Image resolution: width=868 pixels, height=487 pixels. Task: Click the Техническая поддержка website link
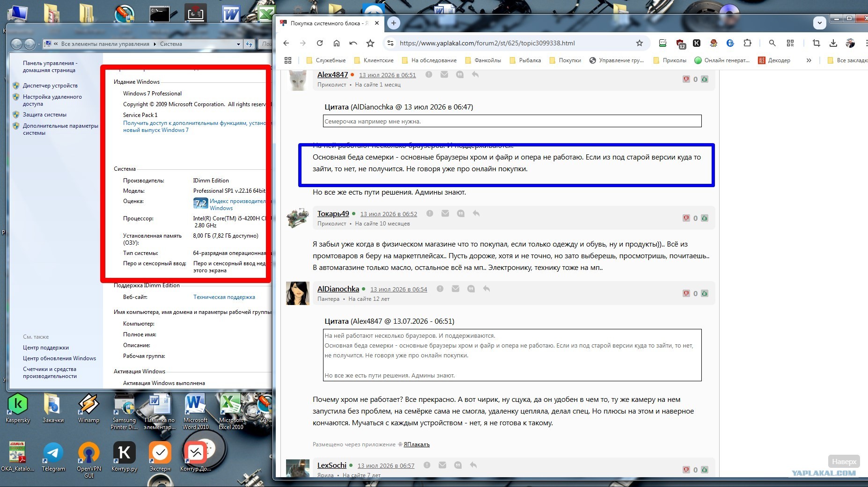coord(224,297)
